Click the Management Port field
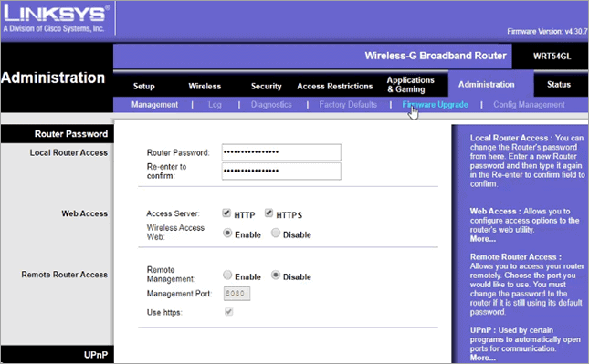 point(237,294)
